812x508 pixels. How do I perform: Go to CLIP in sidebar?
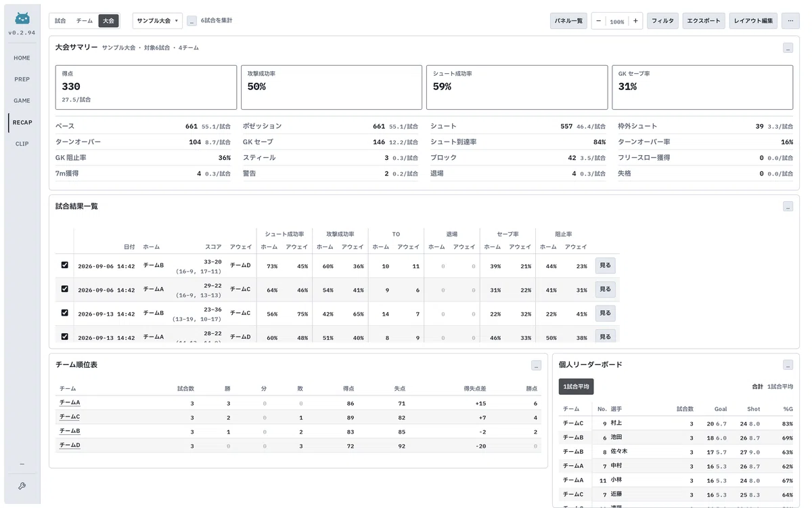click(x=22, y=144)
